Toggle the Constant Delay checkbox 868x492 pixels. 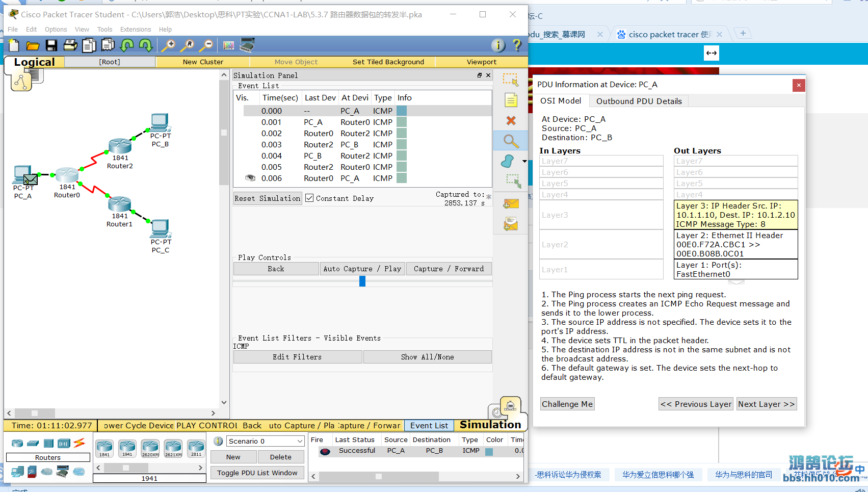(309, 198)
